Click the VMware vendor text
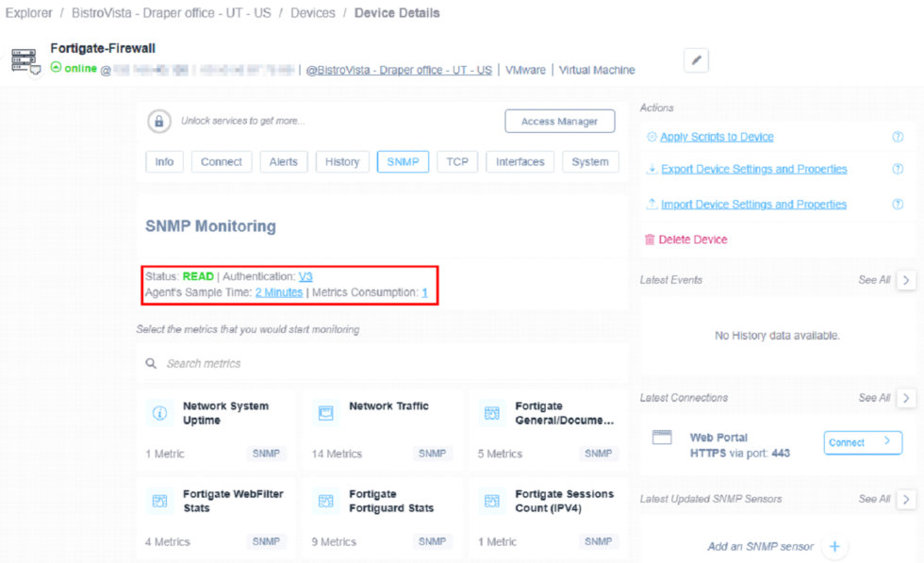The image size is (924, 563). (x=526, y=70)
